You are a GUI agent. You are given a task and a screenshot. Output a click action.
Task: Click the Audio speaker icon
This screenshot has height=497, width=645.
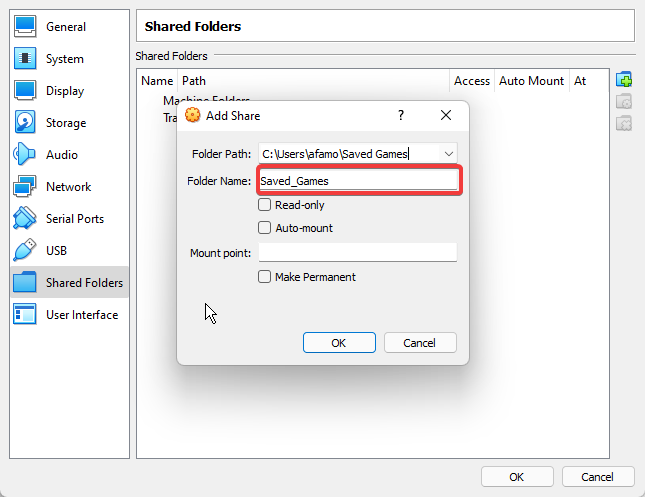25,154
